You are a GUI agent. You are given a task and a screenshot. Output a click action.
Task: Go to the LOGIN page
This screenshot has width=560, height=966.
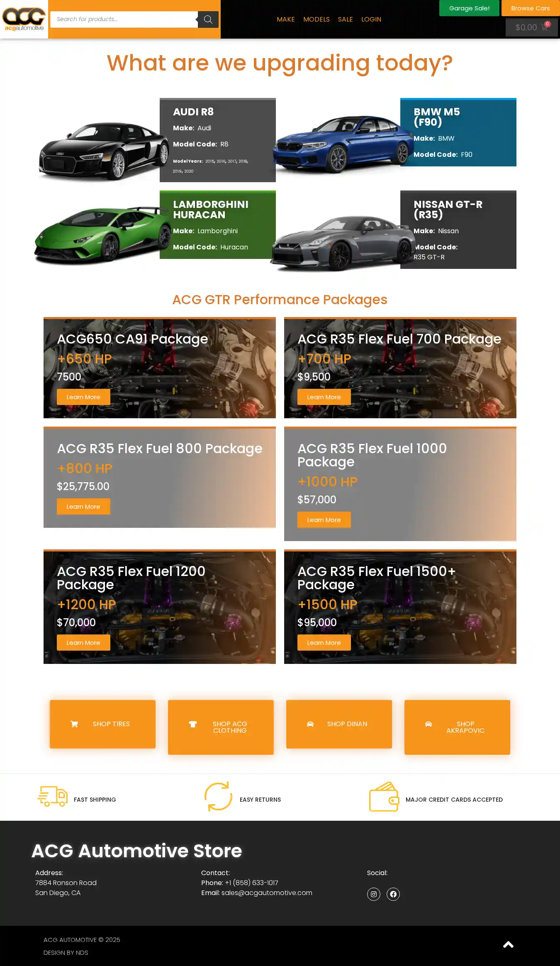click(371, 20)
